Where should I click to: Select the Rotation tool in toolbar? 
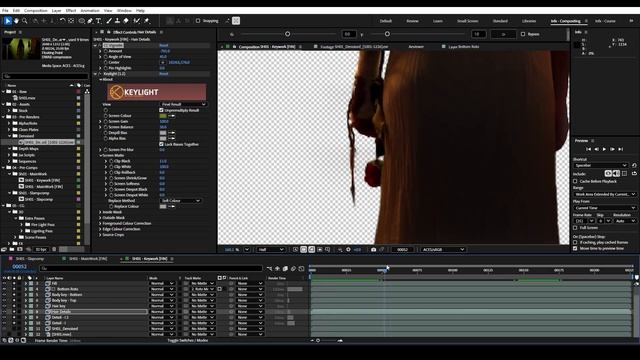(62, 21)
